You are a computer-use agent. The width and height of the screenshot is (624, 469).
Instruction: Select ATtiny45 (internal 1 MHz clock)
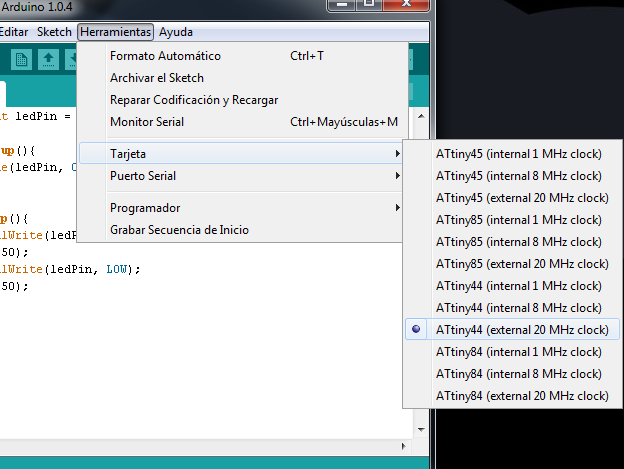(513, 154)
